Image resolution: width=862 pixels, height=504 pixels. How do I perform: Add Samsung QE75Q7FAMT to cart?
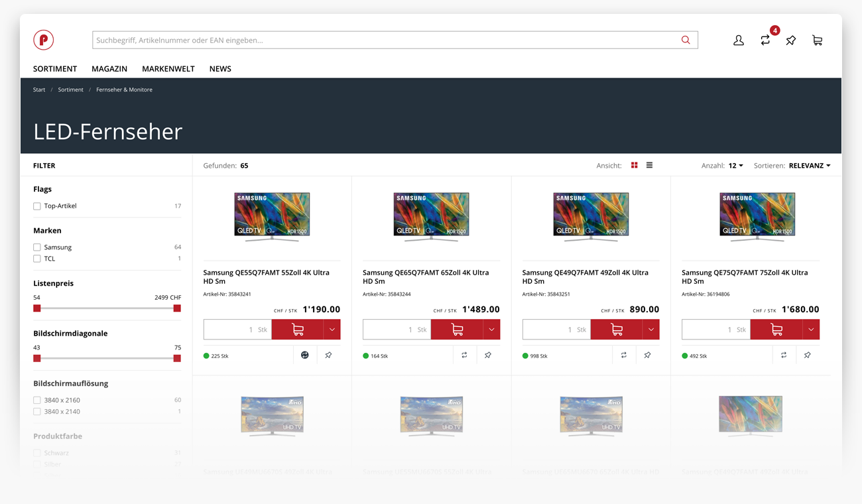coord(776,329)
